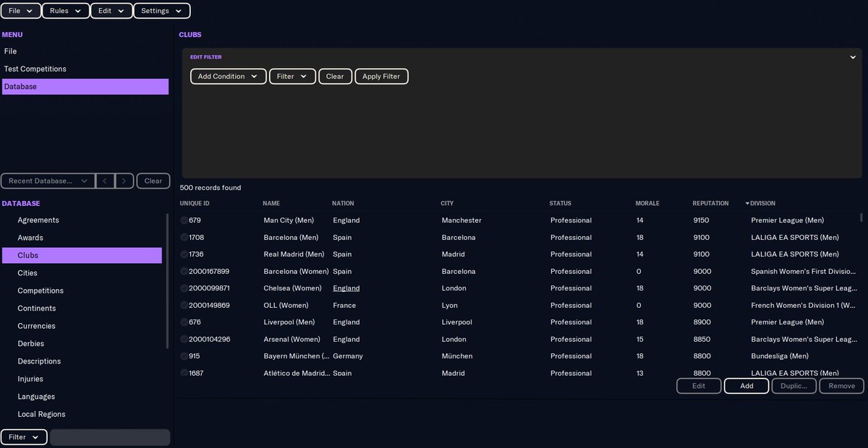This screenshot has height=448, width=868.
Task: Open Continents in the Database list
Action: (82, 309)
